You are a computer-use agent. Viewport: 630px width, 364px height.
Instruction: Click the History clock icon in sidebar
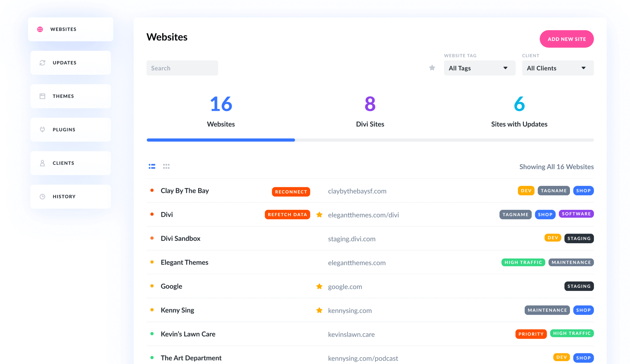pyautogui.click(x=43, y=197)
